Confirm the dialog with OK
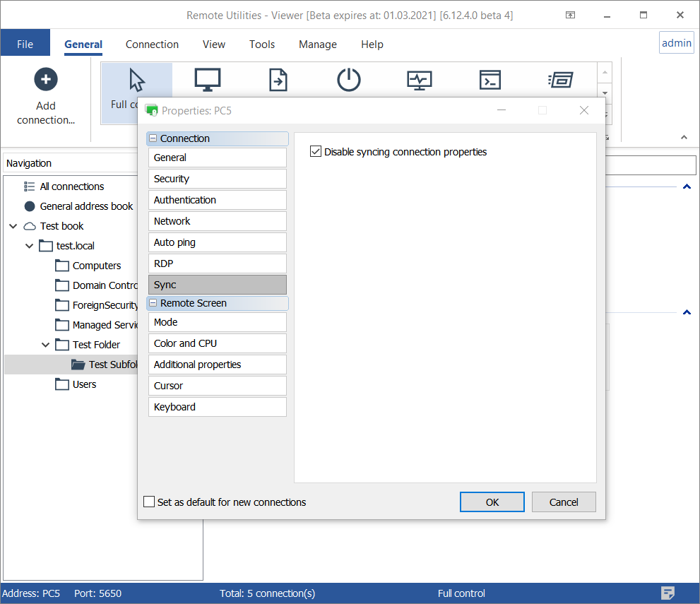700x604 pixels. [492, 502]
